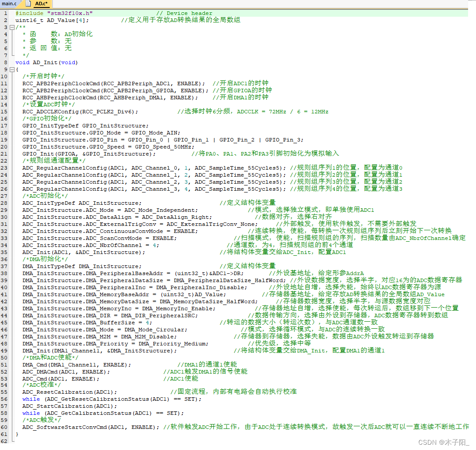Select the AD.c* editor tab
The image size is (476, 450).
click(41, 4)
